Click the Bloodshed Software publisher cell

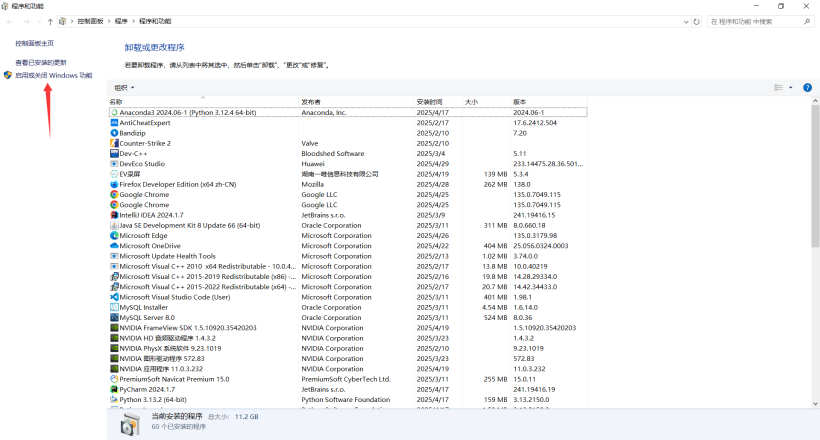(333, 154)
